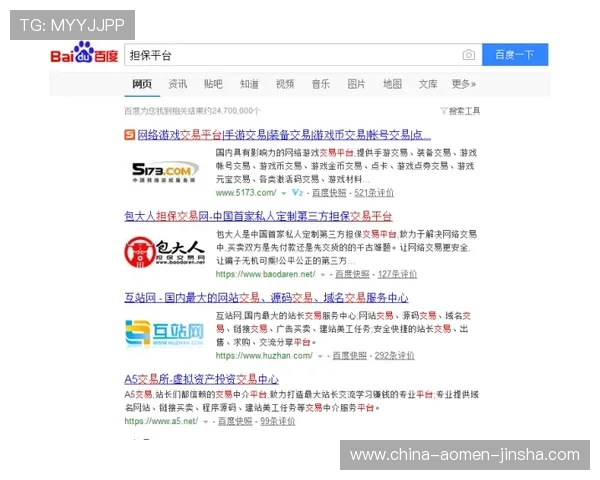Switch to the 音乐 tab
Viewport: 600px width, 480px height.
(x=321, y=84)
